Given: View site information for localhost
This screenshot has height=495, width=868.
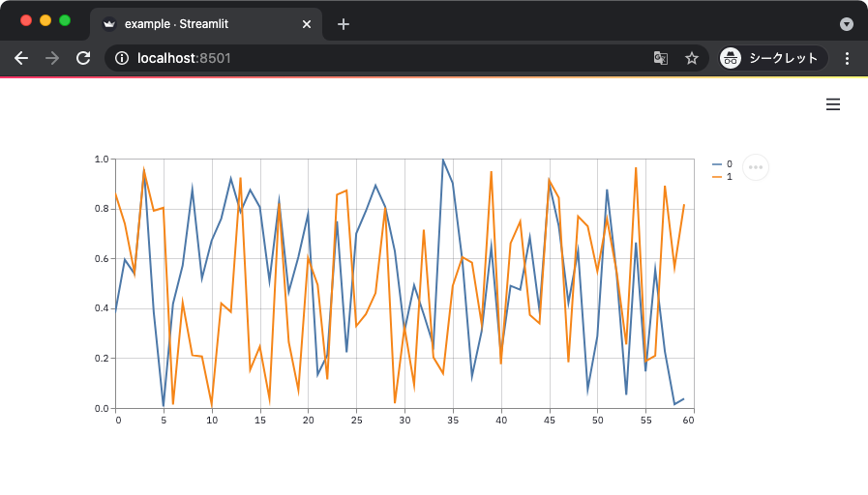Looking at the screenshot, I should click(122, 58).
